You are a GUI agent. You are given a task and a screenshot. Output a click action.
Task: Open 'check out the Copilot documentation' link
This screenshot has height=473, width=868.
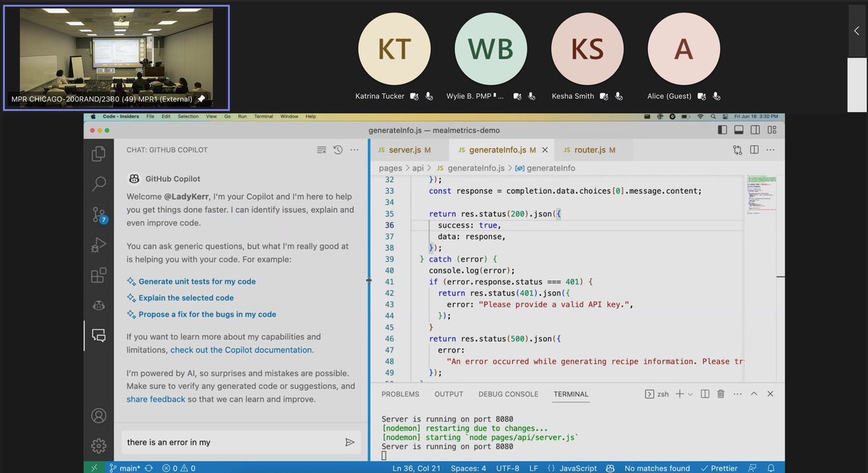click(242, 350)
